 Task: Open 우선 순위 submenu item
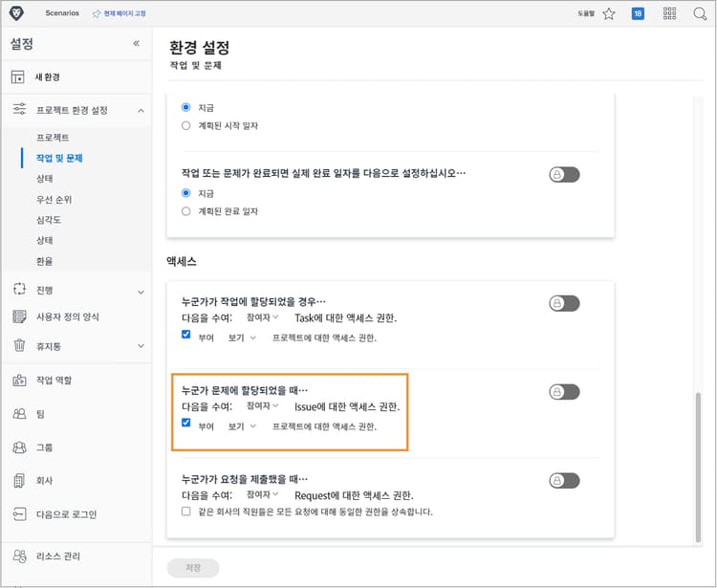[54, 200]
